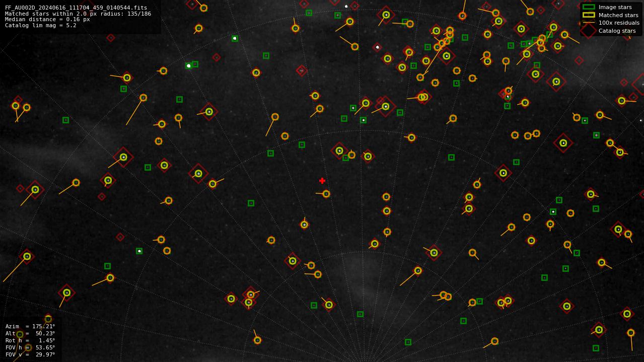Click the orange 100x residuals legend line
Image resolution: width=644 pixels, height=362 pixels.
[x=588, y=23]
